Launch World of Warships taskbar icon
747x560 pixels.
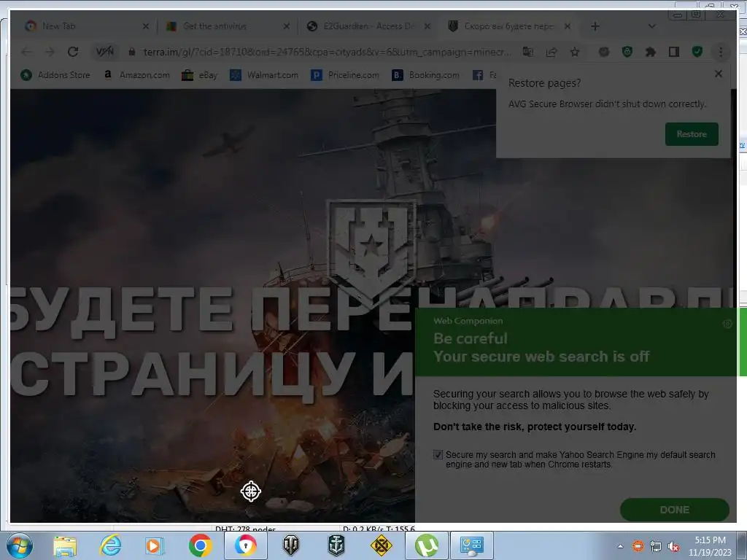[x=336, y=545]
